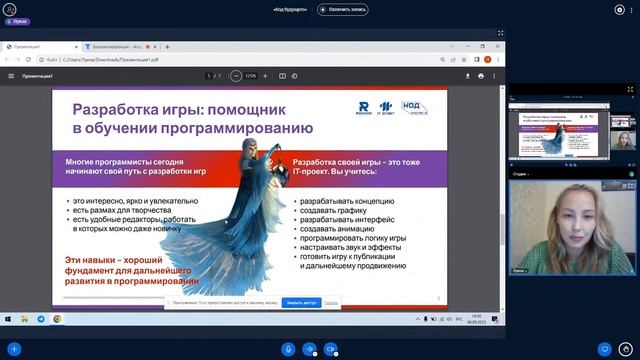Bookmark this page with the star icon
The height and width of the screenshot is (360, 640).
pyautogui.click(x=464, y=60)
